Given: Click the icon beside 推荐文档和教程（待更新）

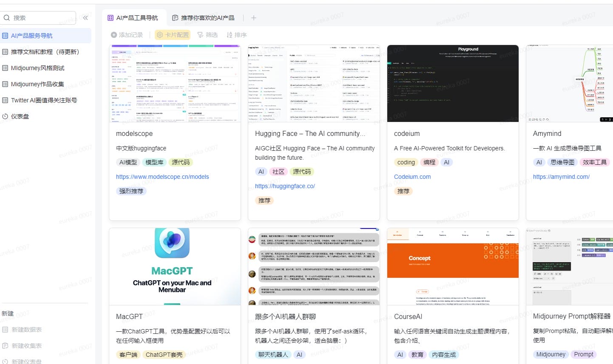Looking at the screenshot, I should click(x=5, y=52).
